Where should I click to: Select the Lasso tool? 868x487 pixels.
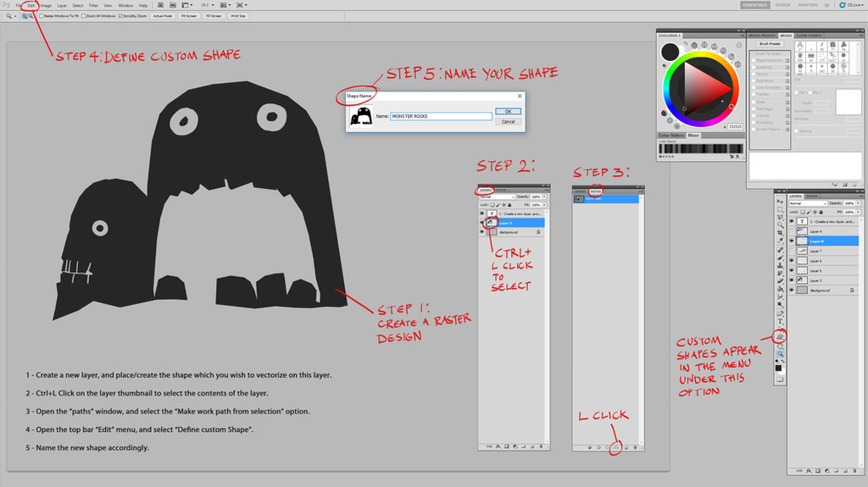780,217
